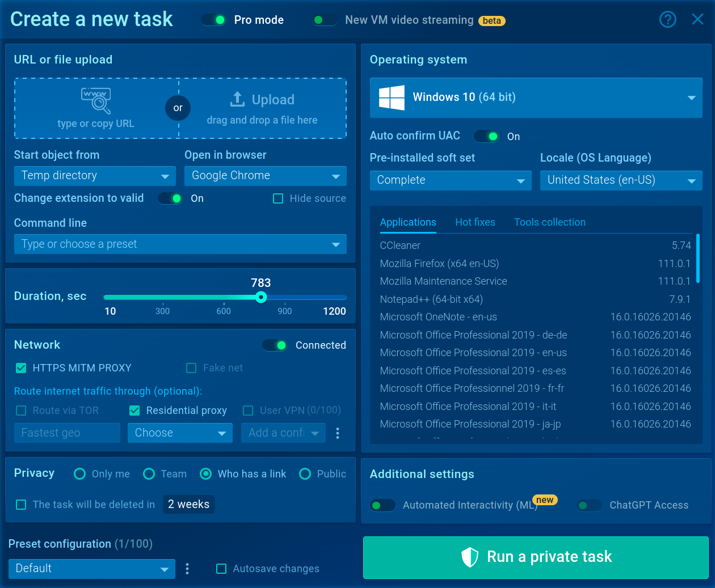The height and width of the screenshot is (588, 715).
Task: Click the shield icon on Run button
Action: coord(470,557)
